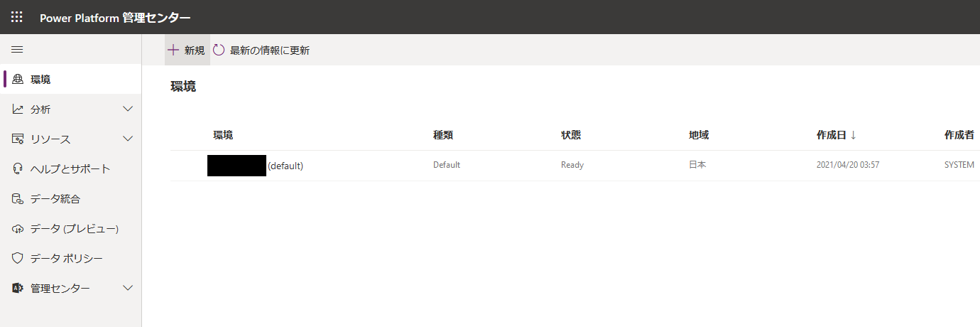980x327 pixels.
Task: Click the 管理センター icon
Action: tap(18, 289)
